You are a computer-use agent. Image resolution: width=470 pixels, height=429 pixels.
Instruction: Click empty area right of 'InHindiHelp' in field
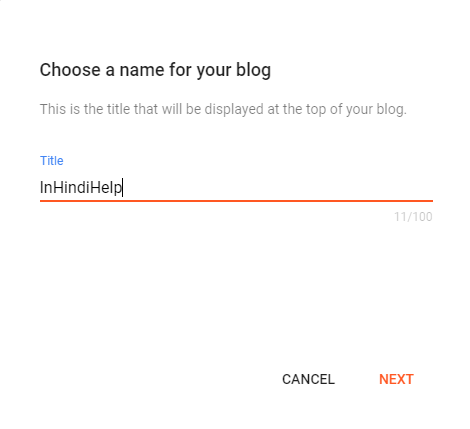click(x=277, y=187)
